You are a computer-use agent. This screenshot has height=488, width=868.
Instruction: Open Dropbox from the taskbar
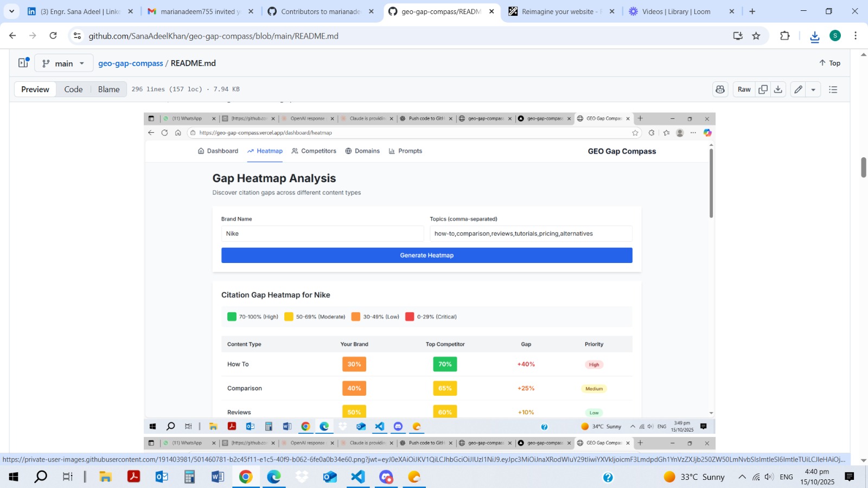click(x=302, y=477)
